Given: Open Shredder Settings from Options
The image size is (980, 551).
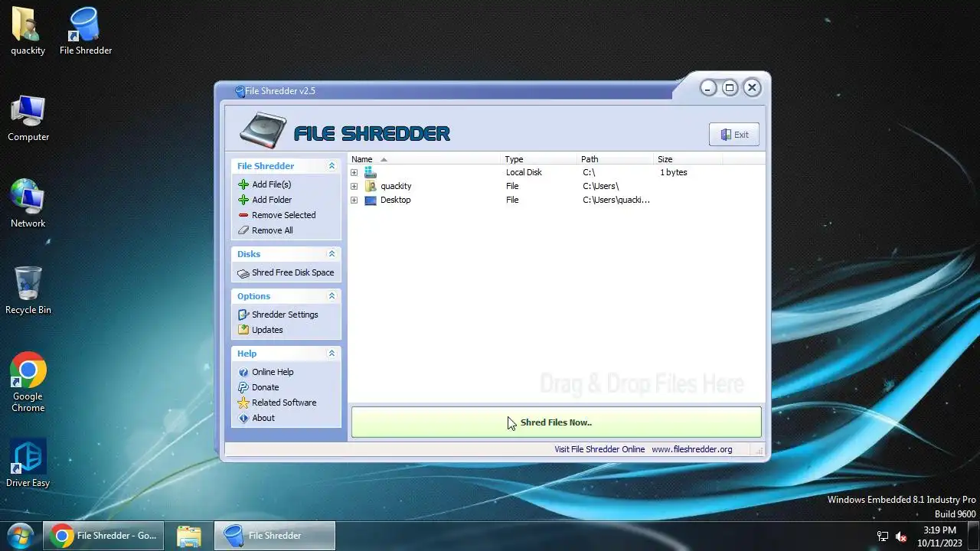Looking at the screenshot, I should [285, 315].
